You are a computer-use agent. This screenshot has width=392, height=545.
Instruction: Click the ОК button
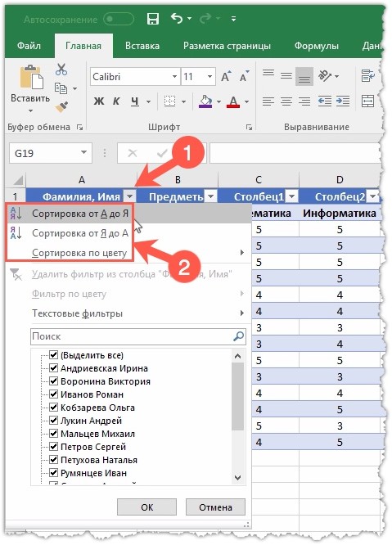click(146, 507)
